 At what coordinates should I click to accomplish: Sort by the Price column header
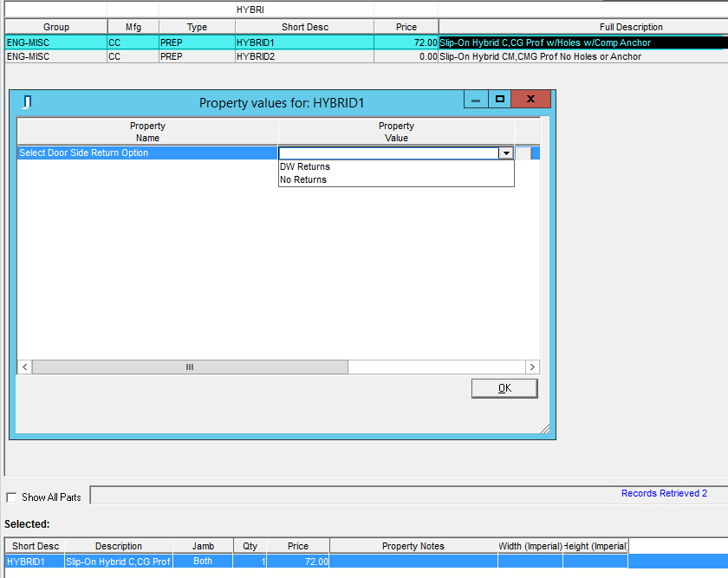[x=406, y=27]
